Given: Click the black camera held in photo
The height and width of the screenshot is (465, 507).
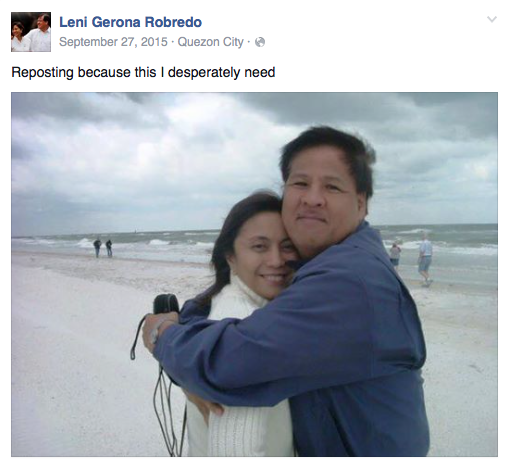Looking at the screenshot, I should pyautogui.click(x=166, y=304).
